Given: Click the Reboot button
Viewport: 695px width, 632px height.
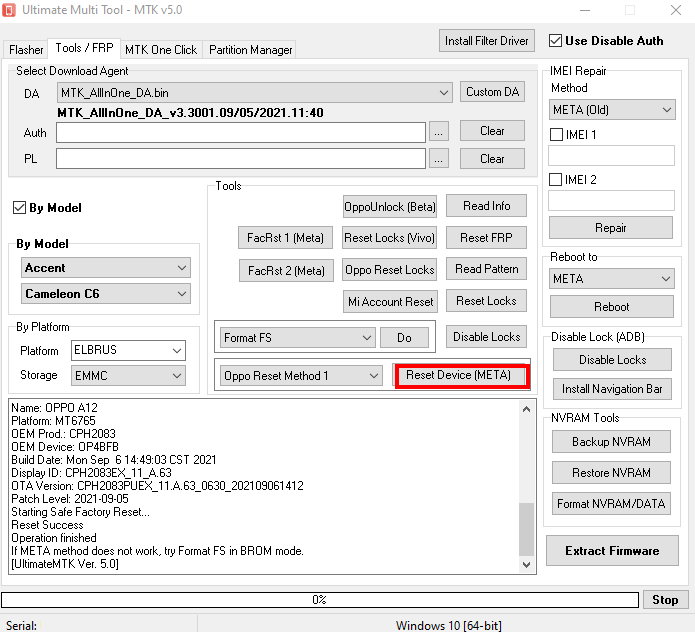Looking at the screenshot, I should point(612,306).
